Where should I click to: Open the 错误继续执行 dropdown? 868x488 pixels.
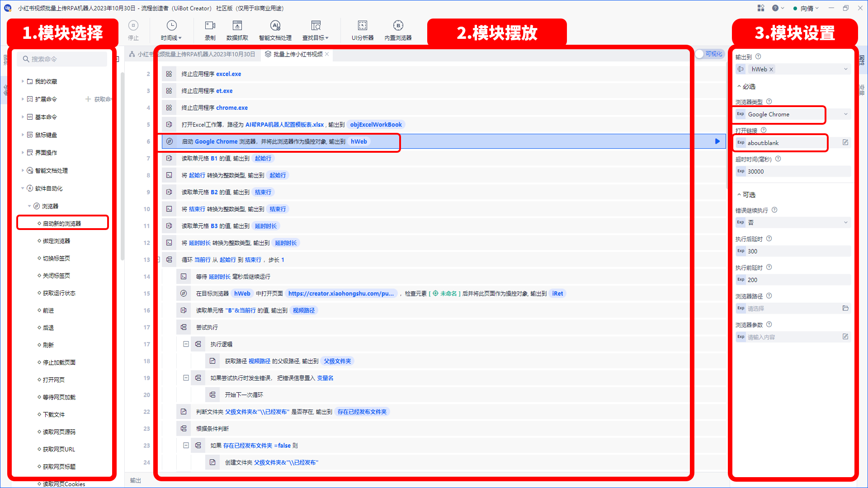point(845,222)
